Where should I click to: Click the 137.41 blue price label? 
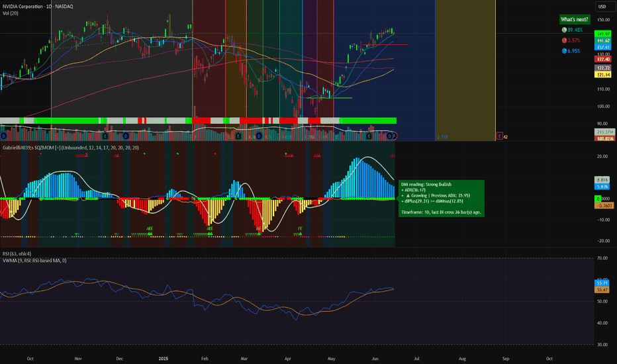click(603, 47)
